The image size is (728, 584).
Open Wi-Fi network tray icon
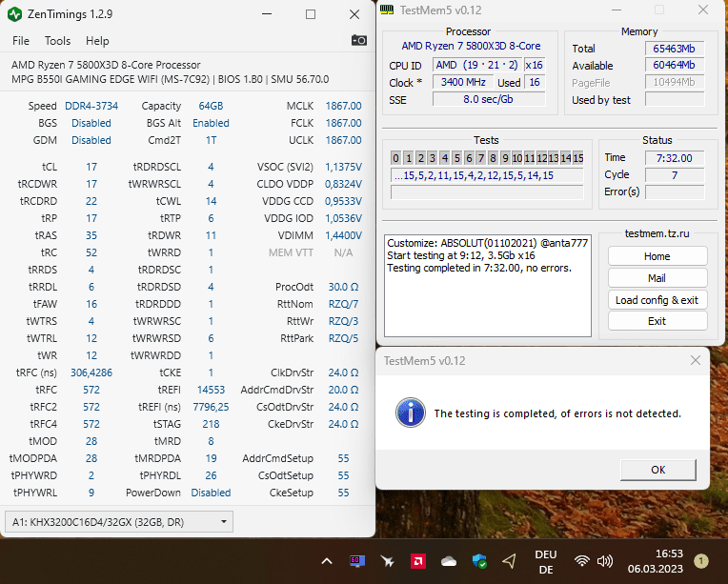coord(581,561)
